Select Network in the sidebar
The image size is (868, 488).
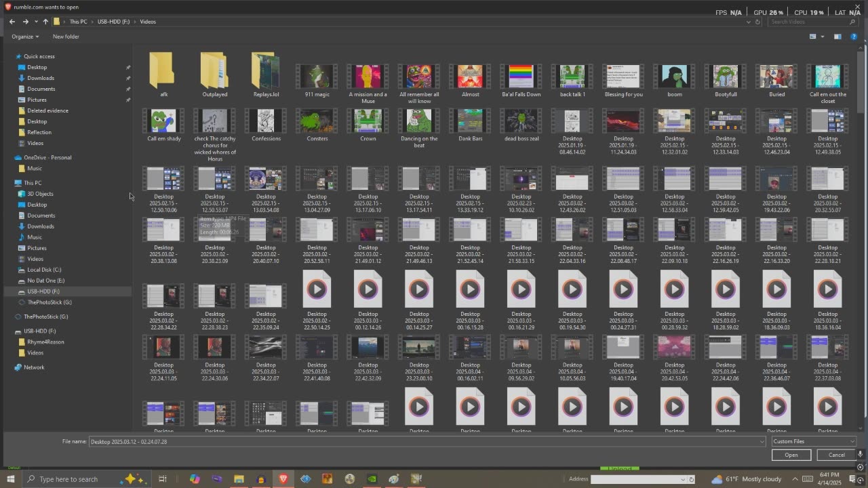point(34,367)
